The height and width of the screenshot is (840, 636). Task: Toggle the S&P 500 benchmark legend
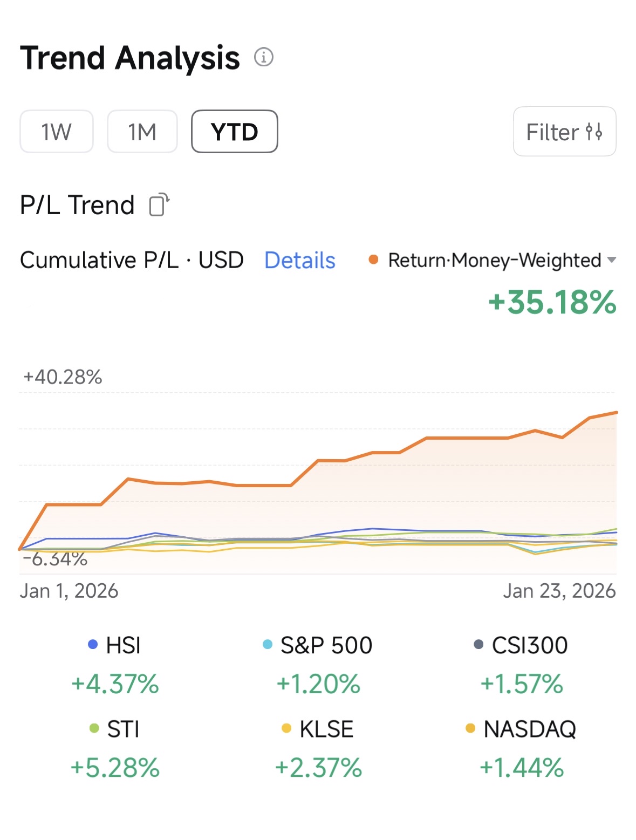(x=318, y=645)
